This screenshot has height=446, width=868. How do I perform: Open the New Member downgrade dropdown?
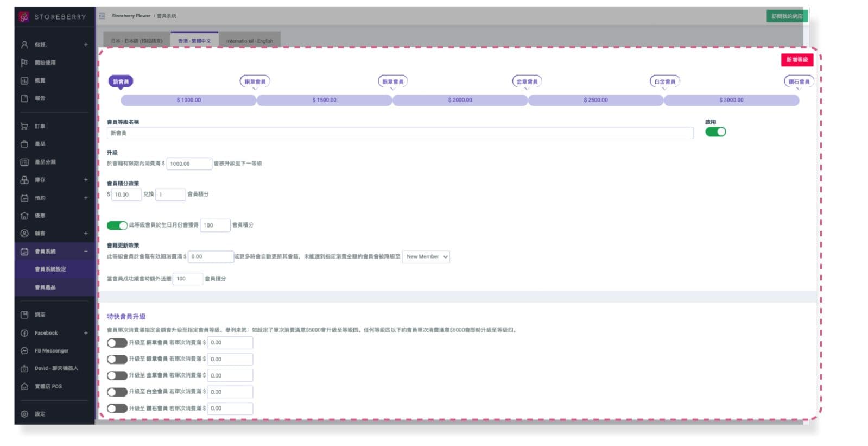426,256
